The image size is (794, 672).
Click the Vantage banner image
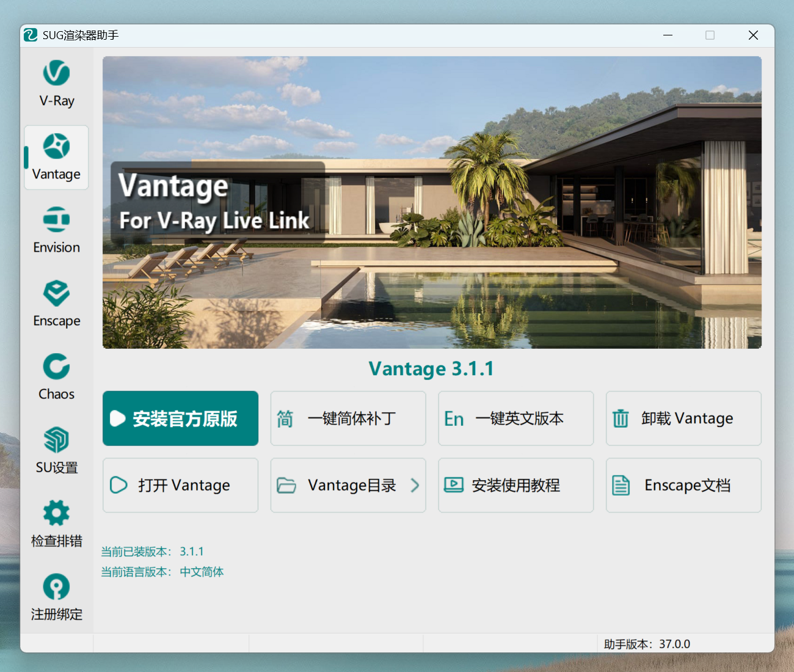click(x=432, y=202)
